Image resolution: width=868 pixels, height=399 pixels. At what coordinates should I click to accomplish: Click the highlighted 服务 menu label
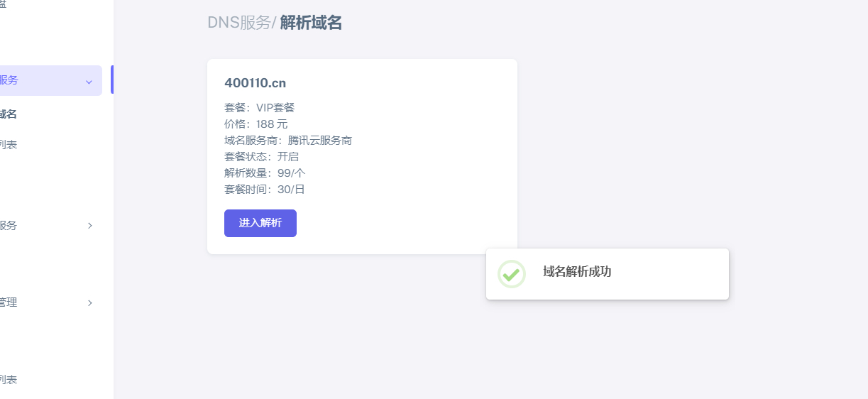click(x=9, y=80)
